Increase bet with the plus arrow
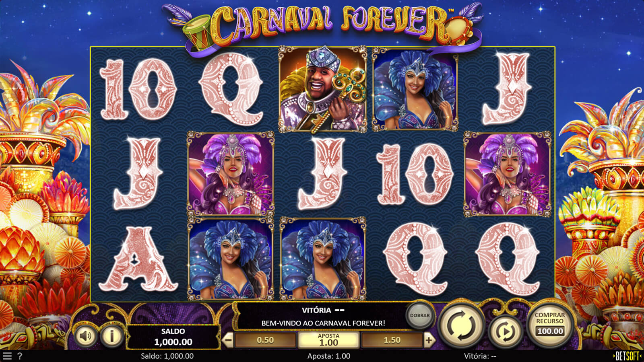 tap(429, 340)
